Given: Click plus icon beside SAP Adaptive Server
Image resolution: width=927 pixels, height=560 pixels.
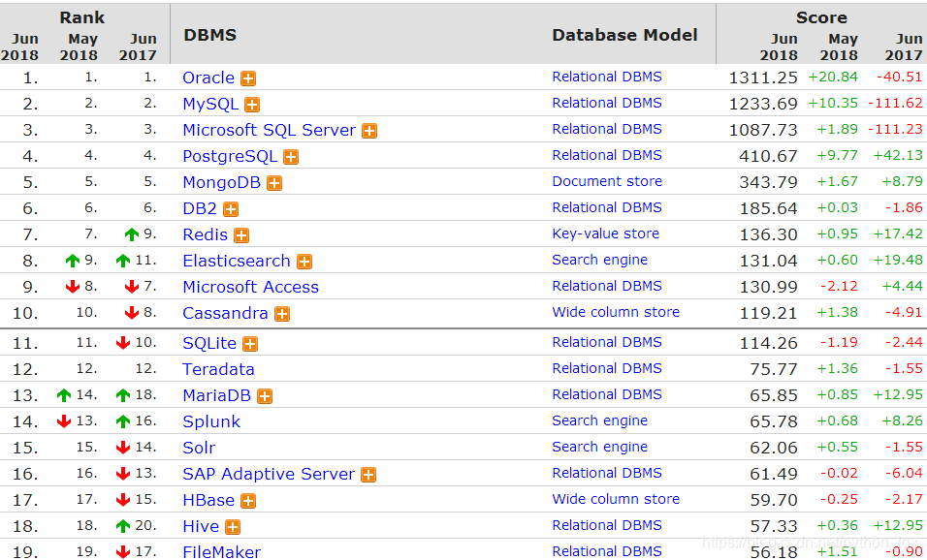Looking at the screenshot, I should click(x=368, y=475).
